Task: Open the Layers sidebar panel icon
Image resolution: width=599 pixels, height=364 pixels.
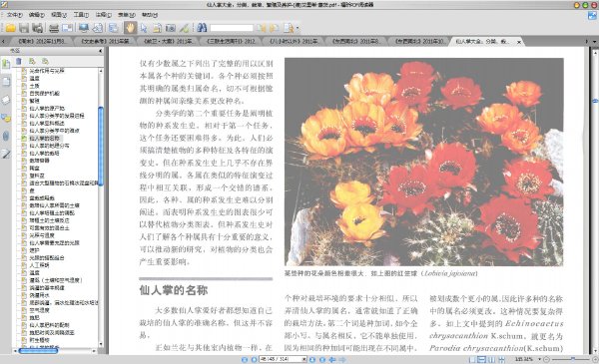Action: [6, 100]
